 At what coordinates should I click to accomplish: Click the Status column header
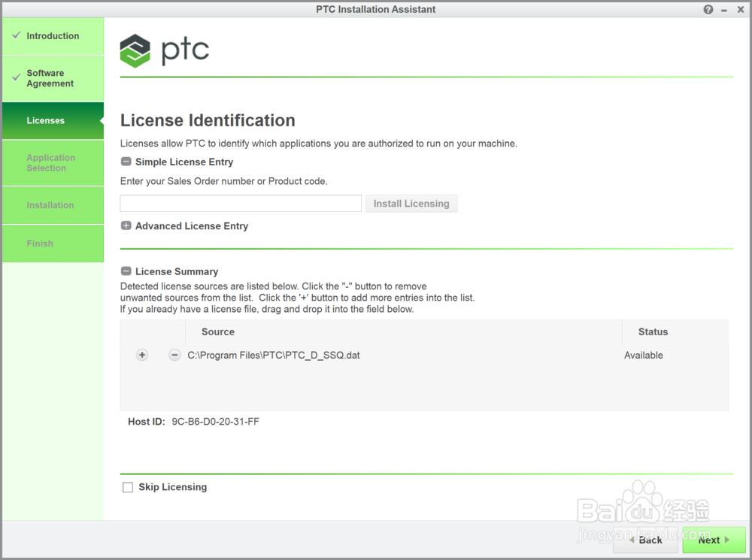tap(675, 331)
